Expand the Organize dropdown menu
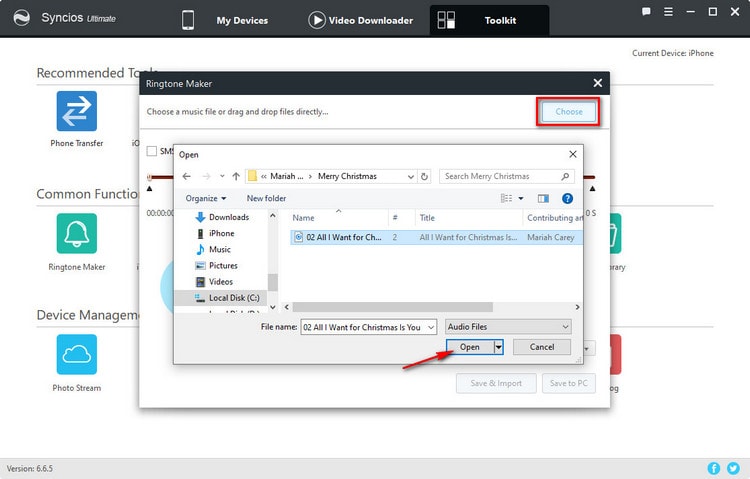 point(206,198)
